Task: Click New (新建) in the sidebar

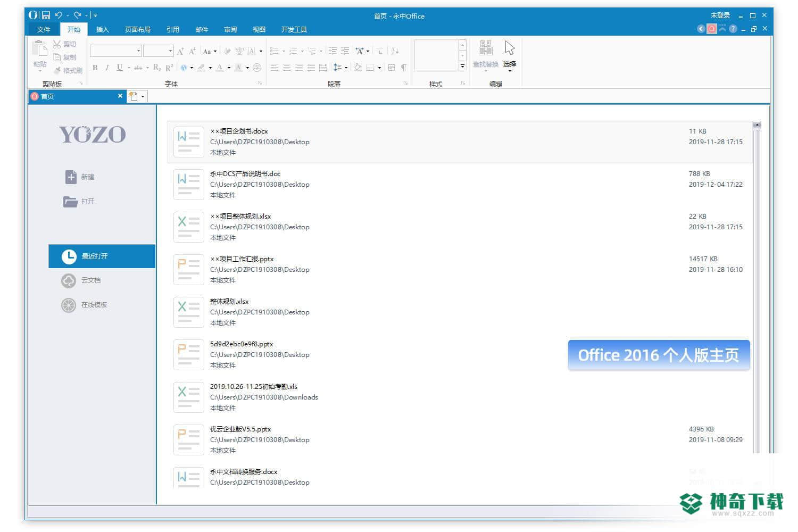Action: click(x=80, y=177)
